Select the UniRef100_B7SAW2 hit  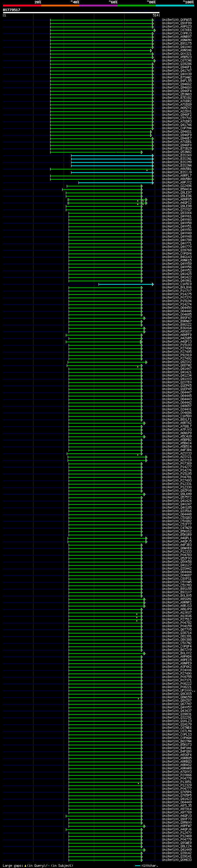(x=177, y=78)
